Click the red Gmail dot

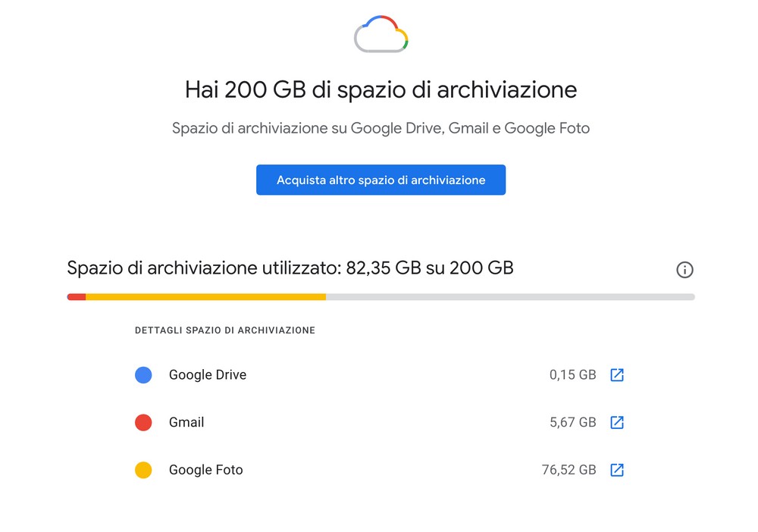tap(143, 422)
